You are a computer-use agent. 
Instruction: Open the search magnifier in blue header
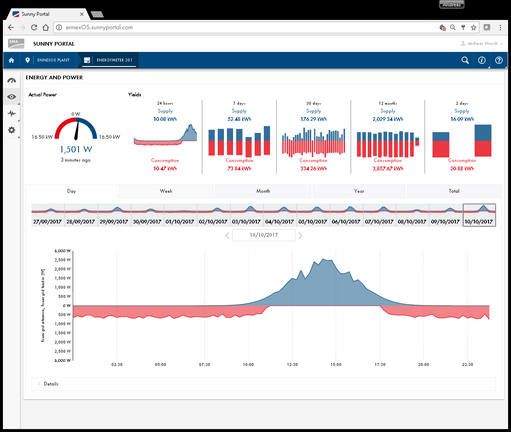click(x=465, y=60)
